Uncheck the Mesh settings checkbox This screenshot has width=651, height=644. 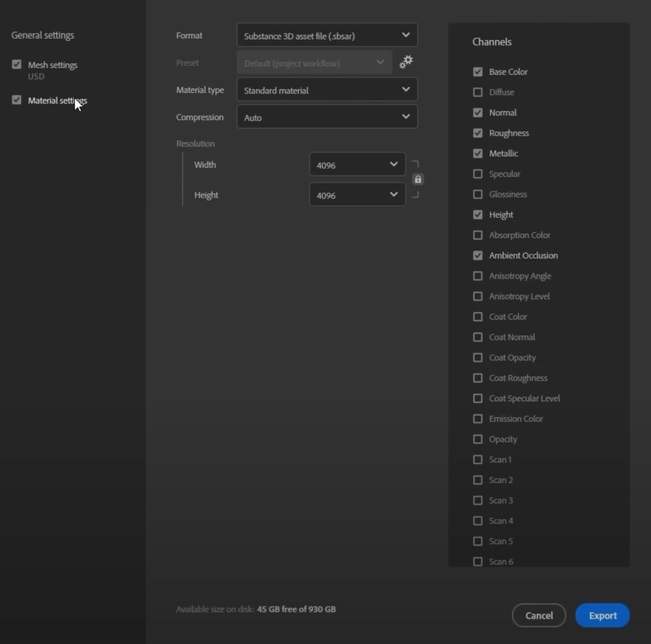pyautogui.click(x=17, y=64)
